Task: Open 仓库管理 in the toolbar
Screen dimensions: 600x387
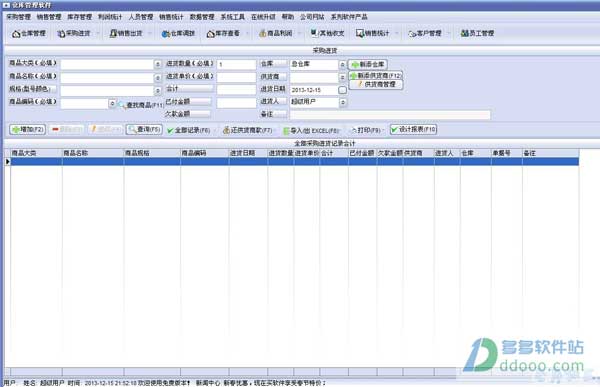Action: [x=29, y=34]
